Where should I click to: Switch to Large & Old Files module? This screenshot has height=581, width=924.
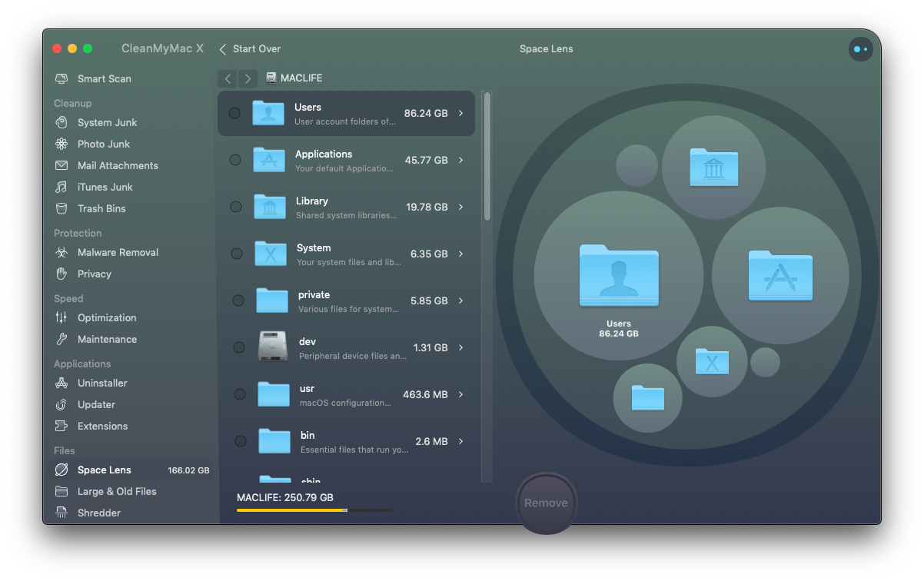click(x=117, y=492)
